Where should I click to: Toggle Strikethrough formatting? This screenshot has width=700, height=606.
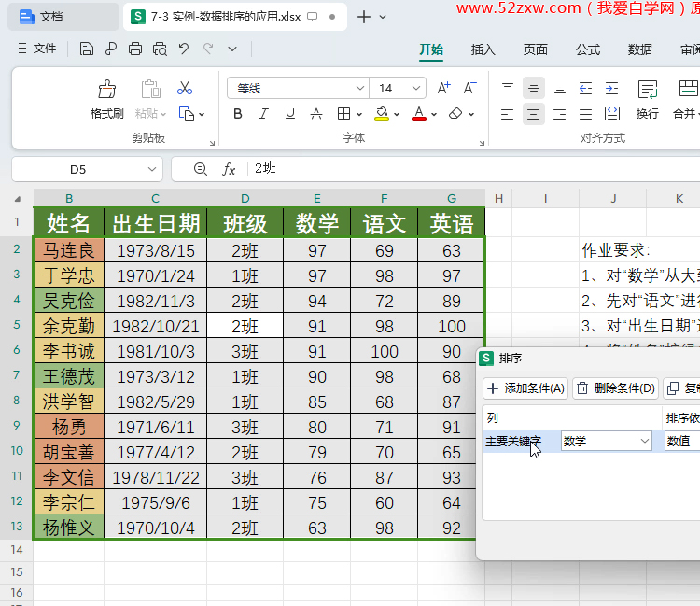pos(316,114)
